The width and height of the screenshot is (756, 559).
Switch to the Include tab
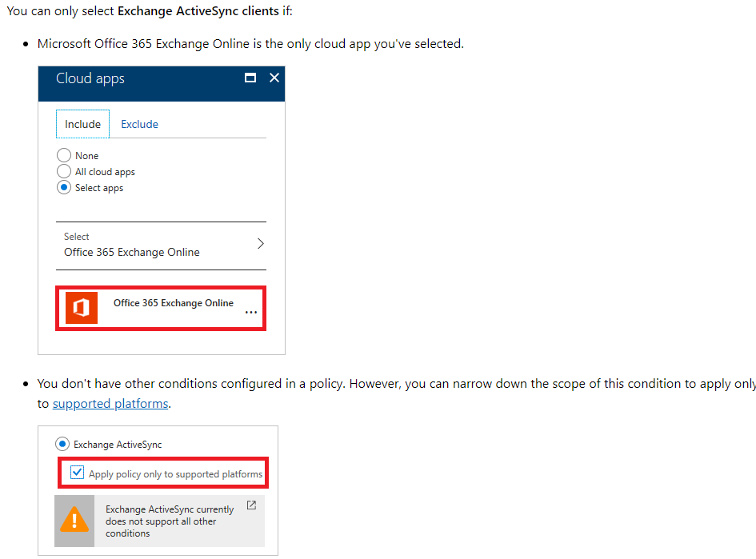coord(82,124)
